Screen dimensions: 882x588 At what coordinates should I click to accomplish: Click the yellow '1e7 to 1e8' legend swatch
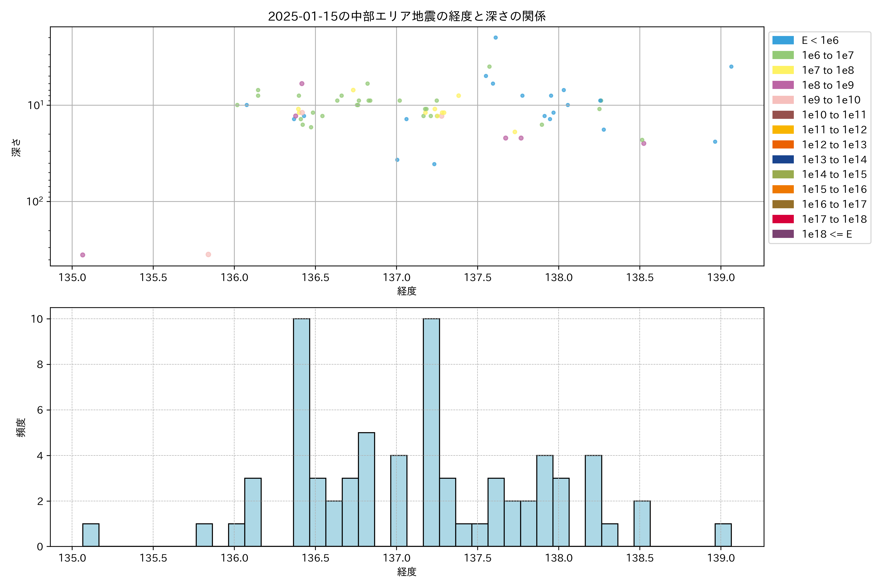click(783, 70)
